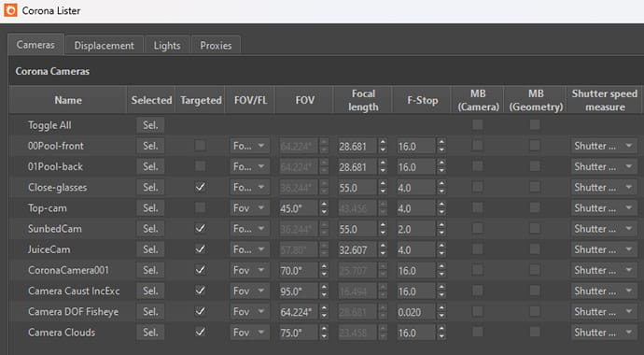Image resolution: width=644 pixels, height=355 pixels.
Task: Increase the JuiceCam focal length spinner
Action: click(383, 246)
